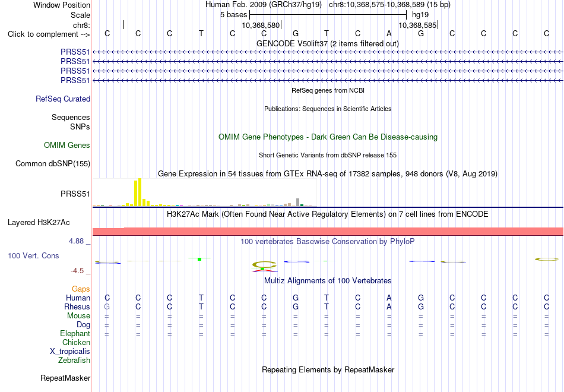This screenshot has width=564, height=392.
Task: Click the Scale label
Action: tap(80, 15)
